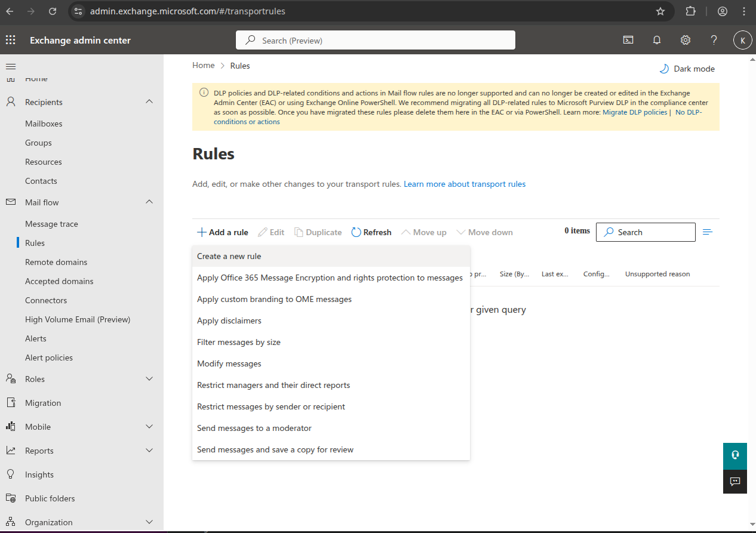Expand the Reports section chevron
This screenshot has width=756, height=533.
(x=149, y=451)
